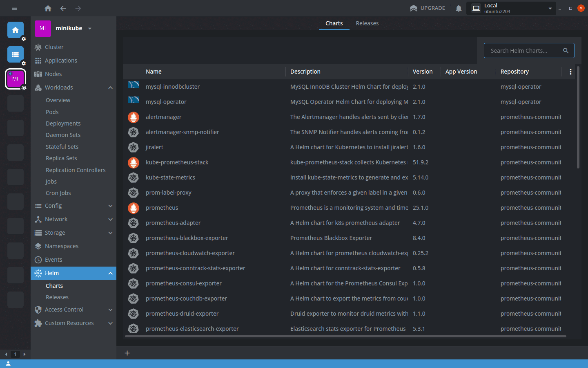The image size is (588, 368).
Task: Click the prometheus-adapter wheel icon
Action: [x=134, y=223]
